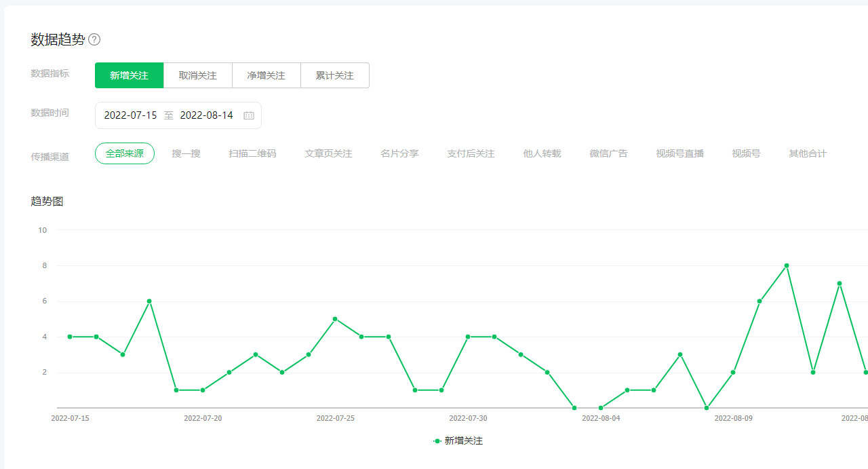Click the 2022-07-25 axis label
The width and height of the screenshot is (868, 469).
click(x=335, y=418)
